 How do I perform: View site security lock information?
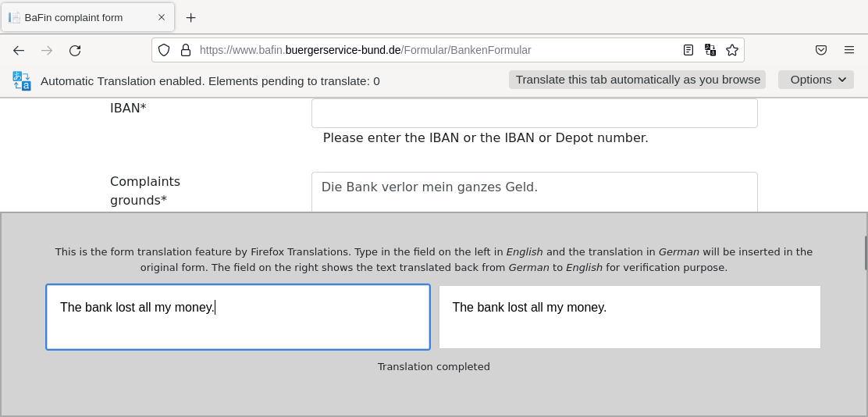tap(186, 50)
